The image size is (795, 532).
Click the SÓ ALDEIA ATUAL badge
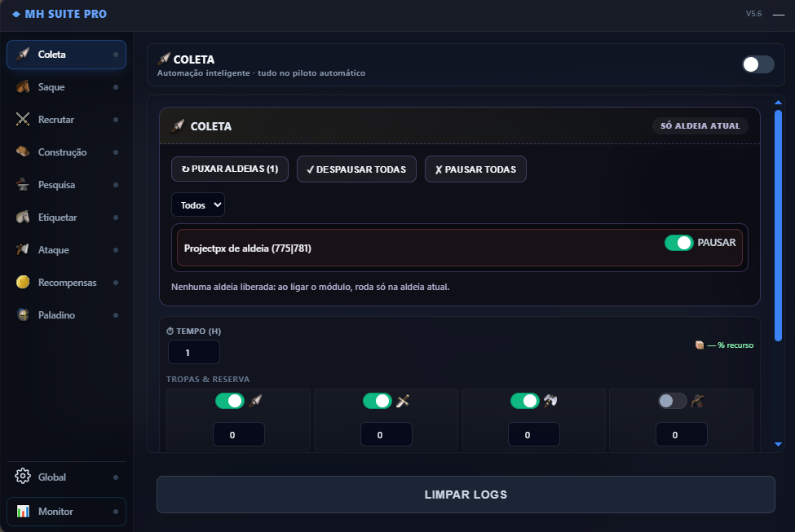(x=700, y=125)
